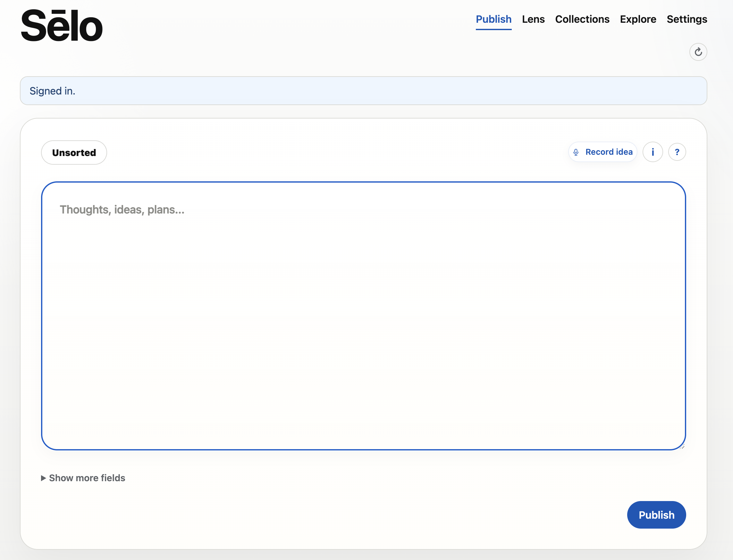Click the refresh circular arrow icon
Screen dimensions: 733x560
(698, 52)
